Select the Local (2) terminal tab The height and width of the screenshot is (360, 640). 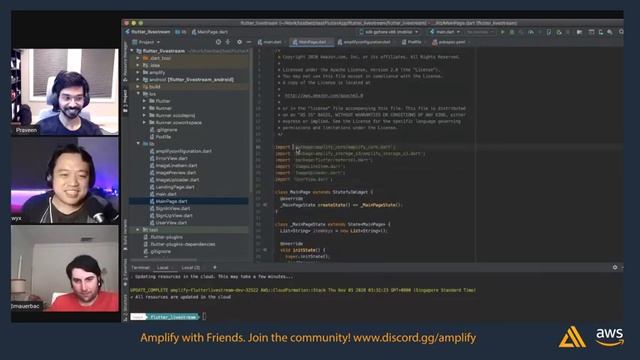tap(190, 268)
